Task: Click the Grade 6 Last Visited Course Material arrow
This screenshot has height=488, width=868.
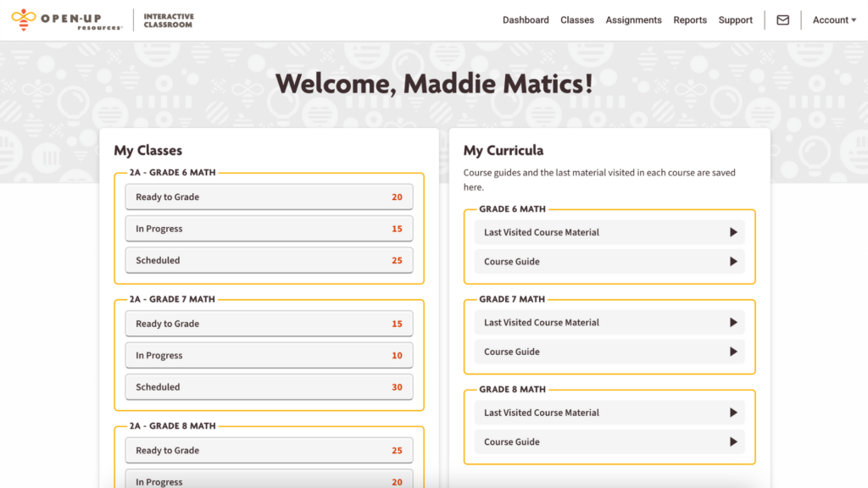Action: 733,232
